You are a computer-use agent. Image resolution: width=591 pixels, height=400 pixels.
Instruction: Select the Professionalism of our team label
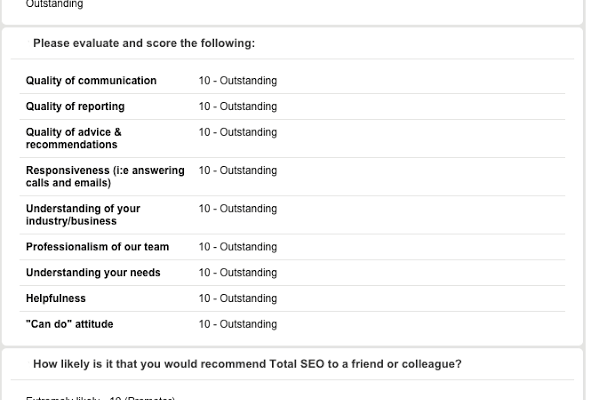97,247
